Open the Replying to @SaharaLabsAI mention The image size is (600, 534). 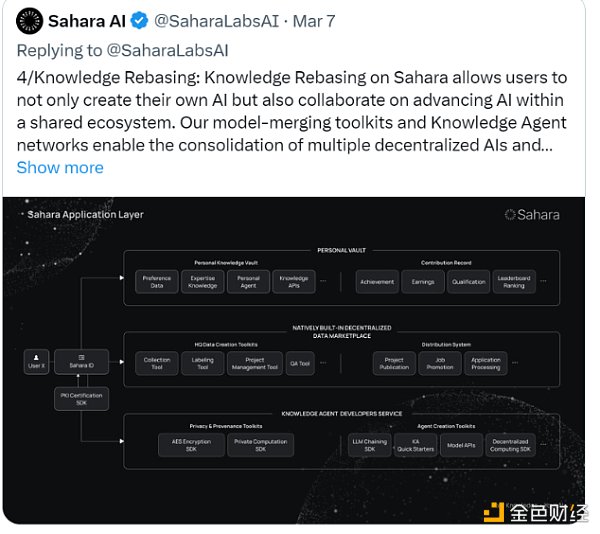click(168, 50)
